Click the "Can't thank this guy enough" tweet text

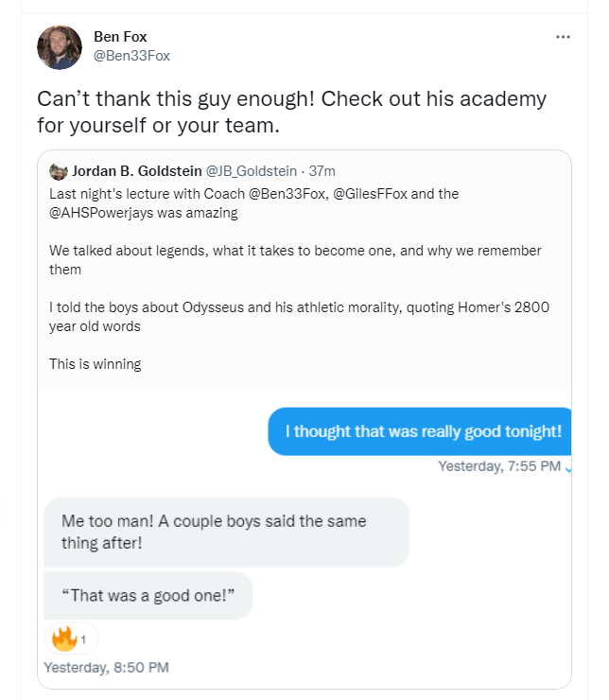tap(291, 112)
